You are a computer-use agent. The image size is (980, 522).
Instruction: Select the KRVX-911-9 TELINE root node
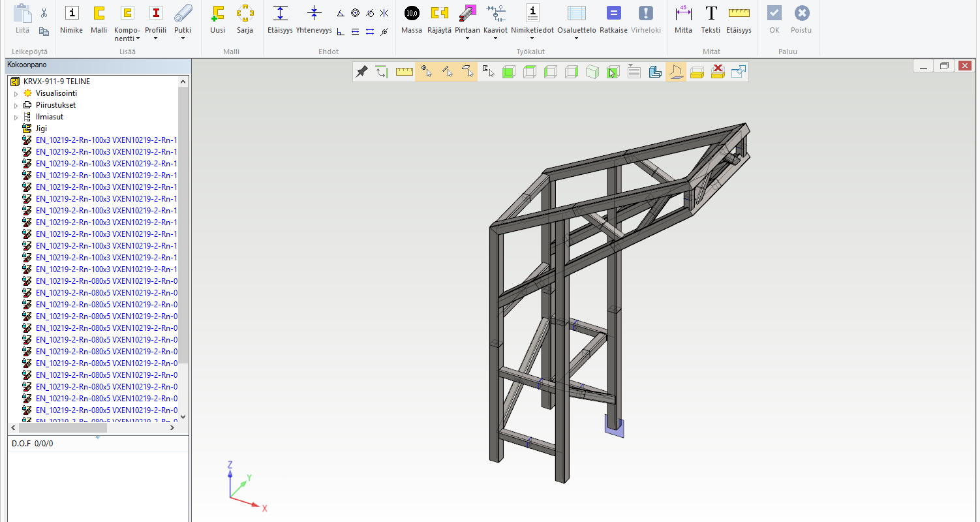click(x=56, y=82)
